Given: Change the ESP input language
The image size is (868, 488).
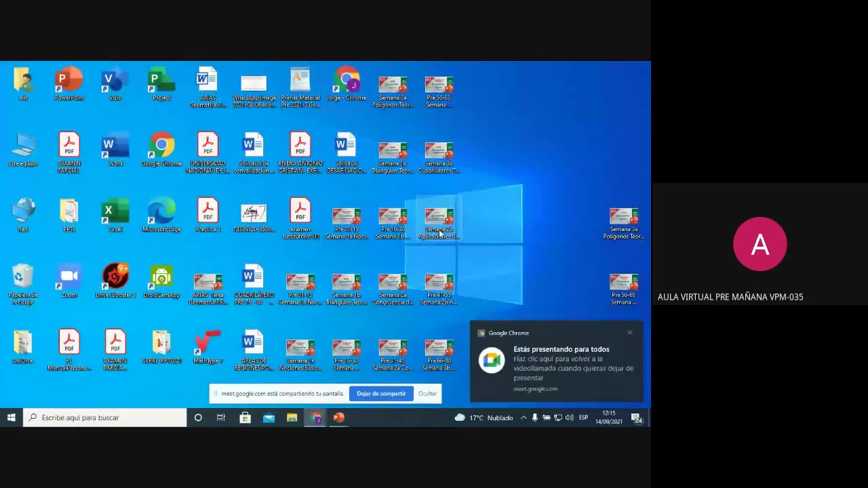Looking at the screenshot, I should 583,418.
